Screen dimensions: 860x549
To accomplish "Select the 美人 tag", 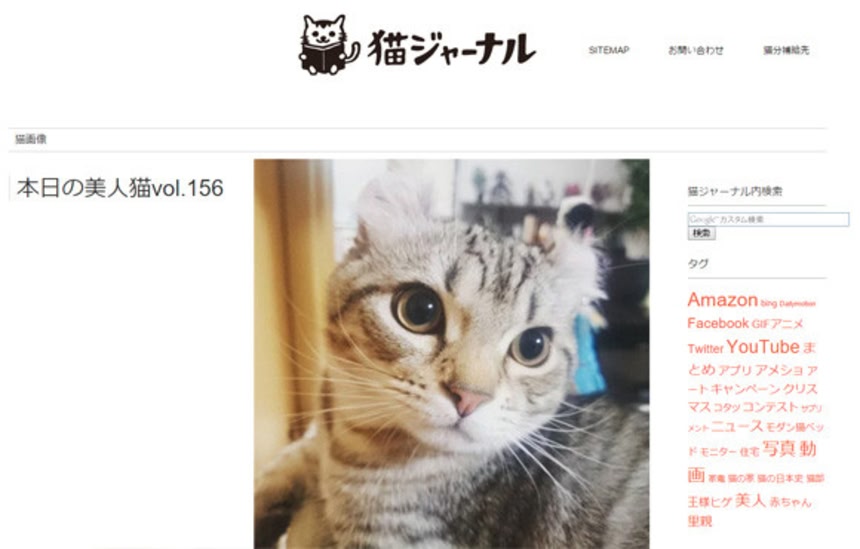I will coord(750,500).
